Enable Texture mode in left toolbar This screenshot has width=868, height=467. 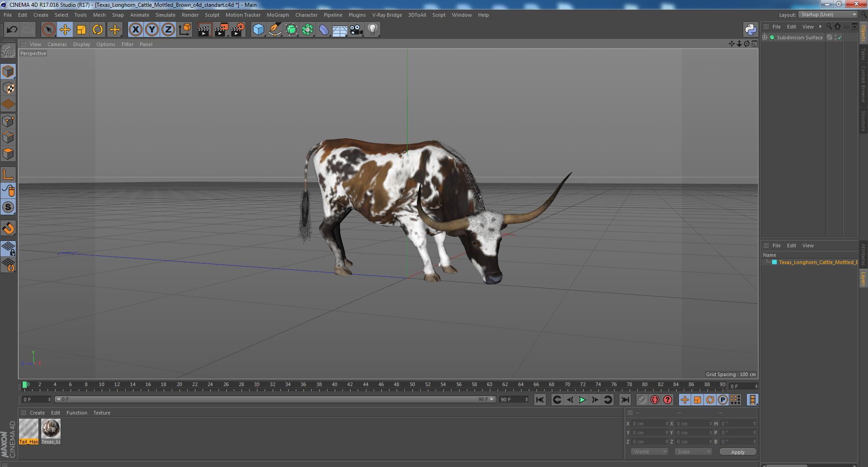pyautogui.click(x=8, y=88)
